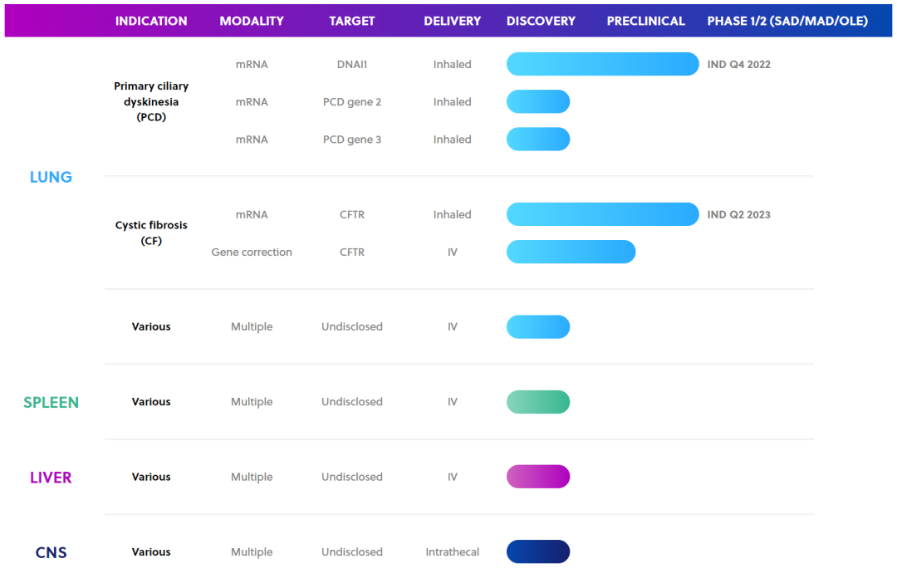Select the Phase 1/2 (SAD/MAD/OLE) header
Viewport: 897px width, 588px height.
787,21
